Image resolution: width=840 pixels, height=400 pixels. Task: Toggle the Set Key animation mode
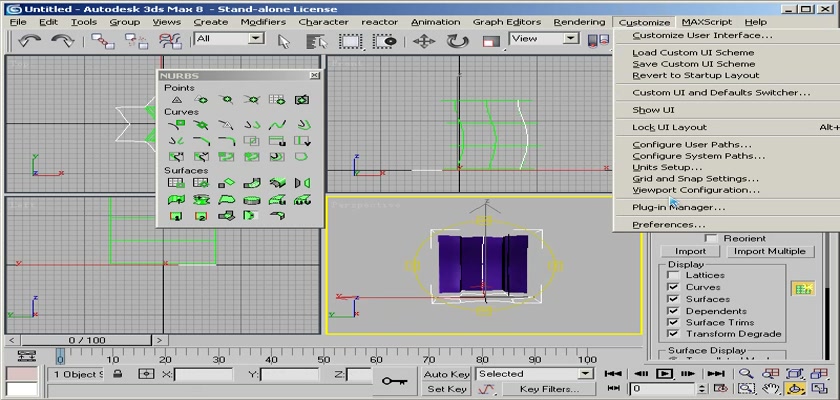coord(446,389)
